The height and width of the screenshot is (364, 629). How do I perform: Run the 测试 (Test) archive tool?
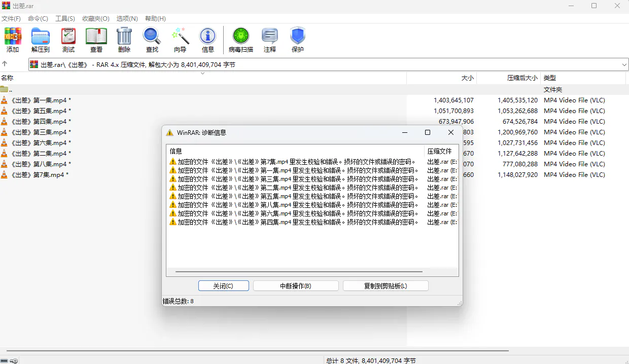click(68, 40)
